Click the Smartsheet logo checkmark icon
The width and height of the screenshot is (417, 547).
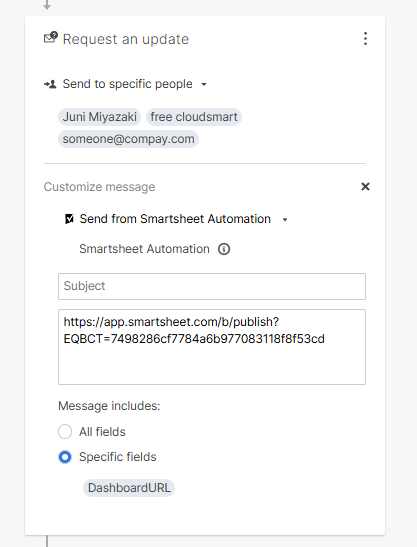pyautogui.click(x=69, y=219)
